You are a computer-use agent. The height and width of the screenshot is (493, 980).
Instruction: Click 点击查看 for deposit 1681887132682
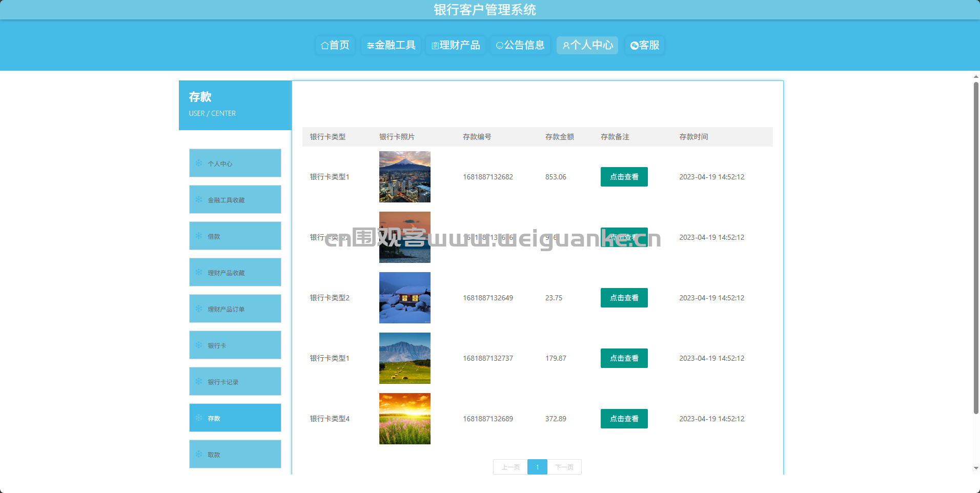(624, 177)
